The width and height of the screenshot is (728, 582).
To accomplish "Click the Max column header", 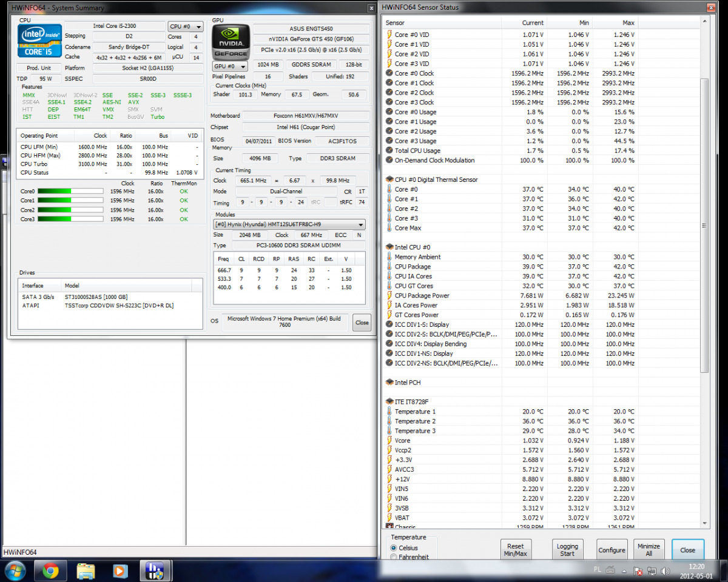I will pyautogui.click(x=615, y=22).
